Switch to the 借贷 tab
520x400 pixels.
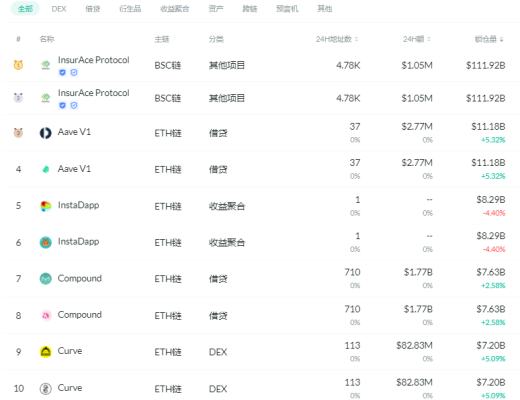click(x=93, y=9)
